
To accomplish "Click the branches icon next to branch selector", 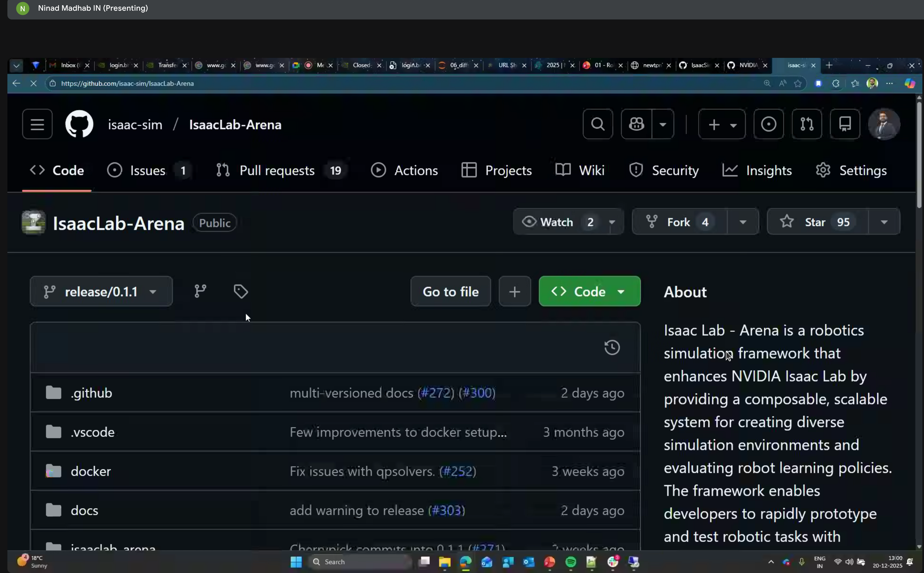I will click(x=200, y=291).
